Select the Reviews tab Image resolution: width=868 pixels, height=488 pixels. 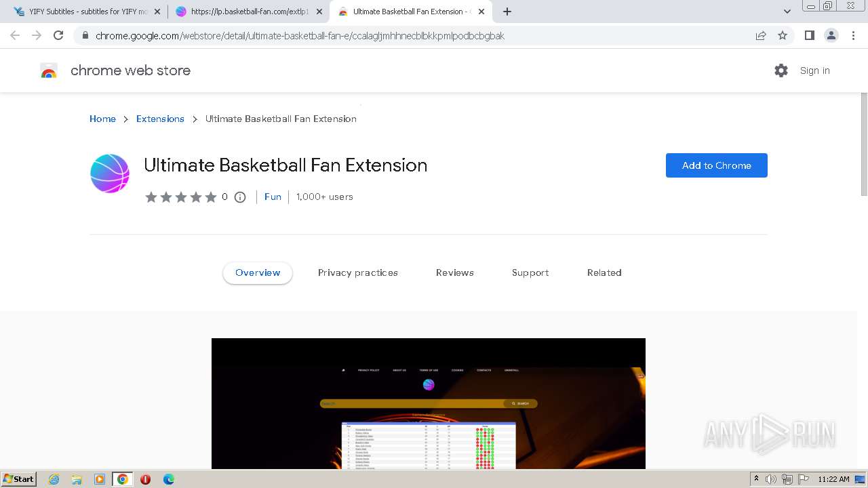(455, 272)
